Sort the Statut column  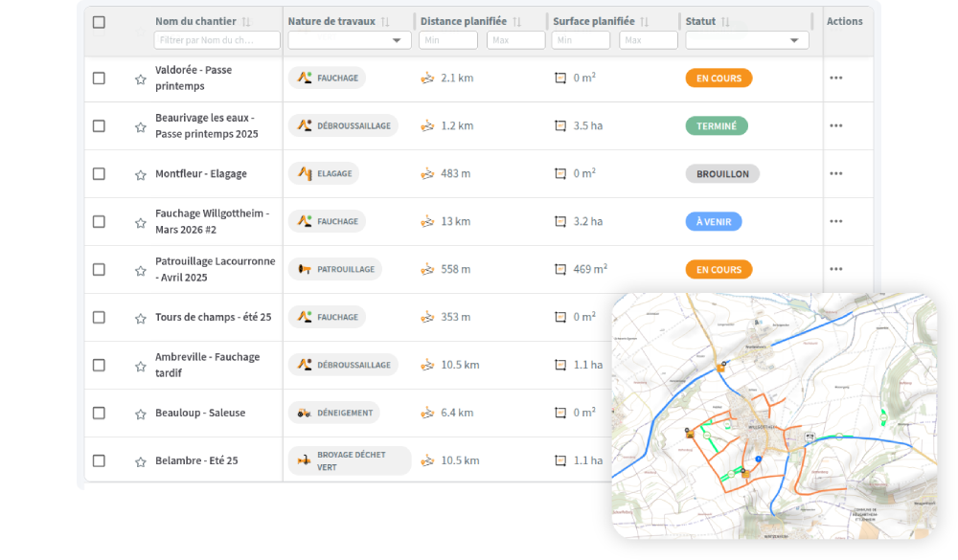725,22
